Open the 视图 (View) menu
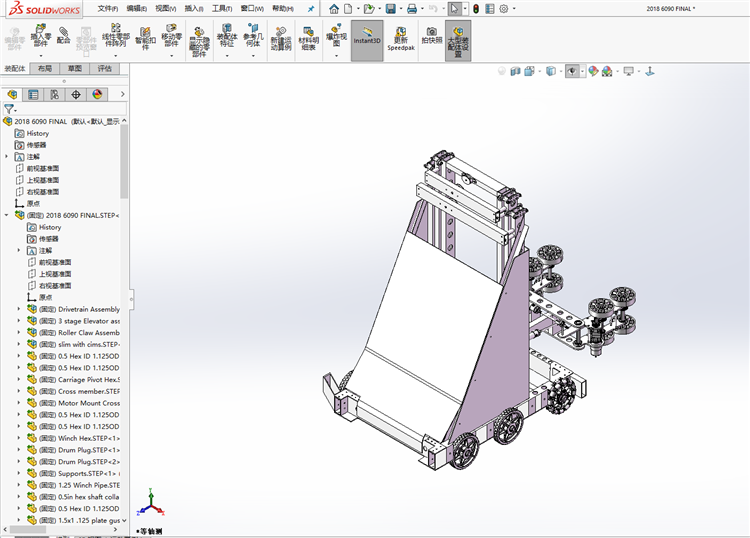Image resolution: width=750 pixels, height=538 pixels. click(165, 9)
